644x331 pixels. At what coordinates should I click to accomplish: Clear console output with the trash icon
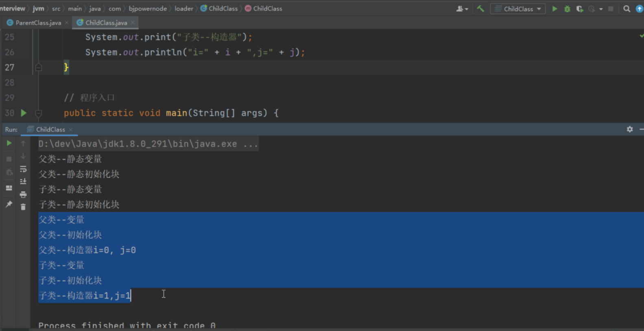(23, 207)
